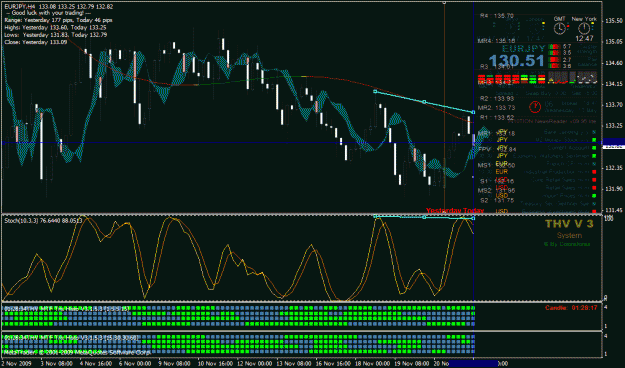The width and height of the screenshot is (625, 368).
Task: Click the New York clock icon
Action: [584, 28]
